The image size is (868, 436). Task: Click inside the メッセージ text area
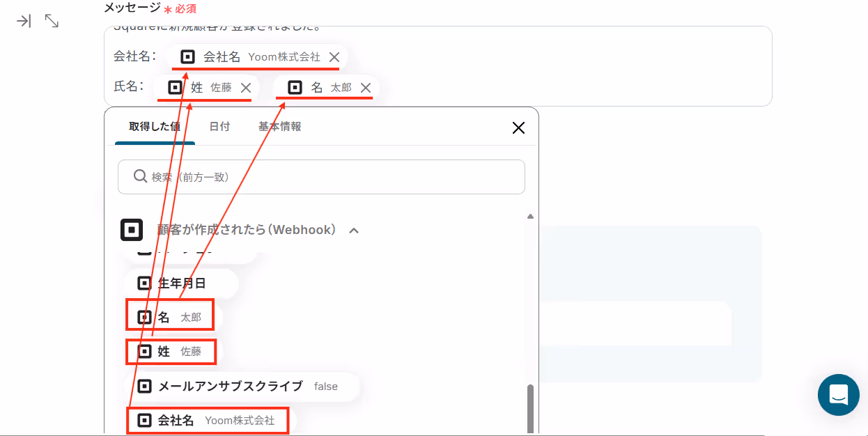pyautogui.click(x=438, y=66)
